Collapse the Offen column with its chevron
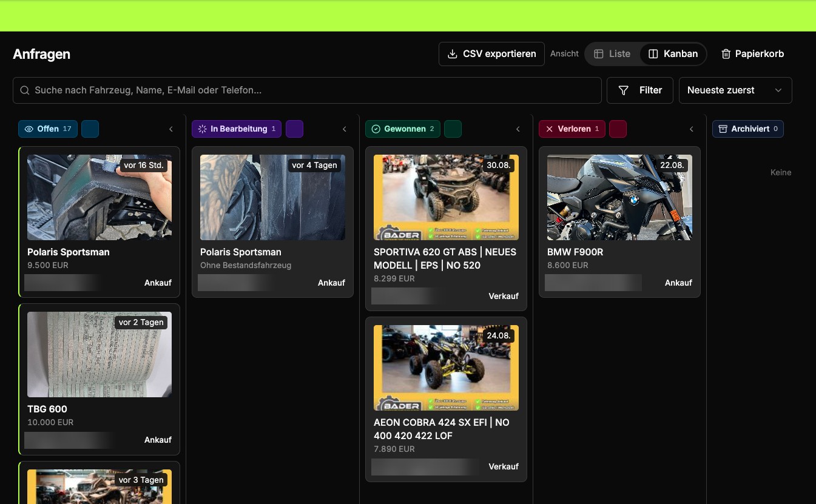 [x=171, y=129]
